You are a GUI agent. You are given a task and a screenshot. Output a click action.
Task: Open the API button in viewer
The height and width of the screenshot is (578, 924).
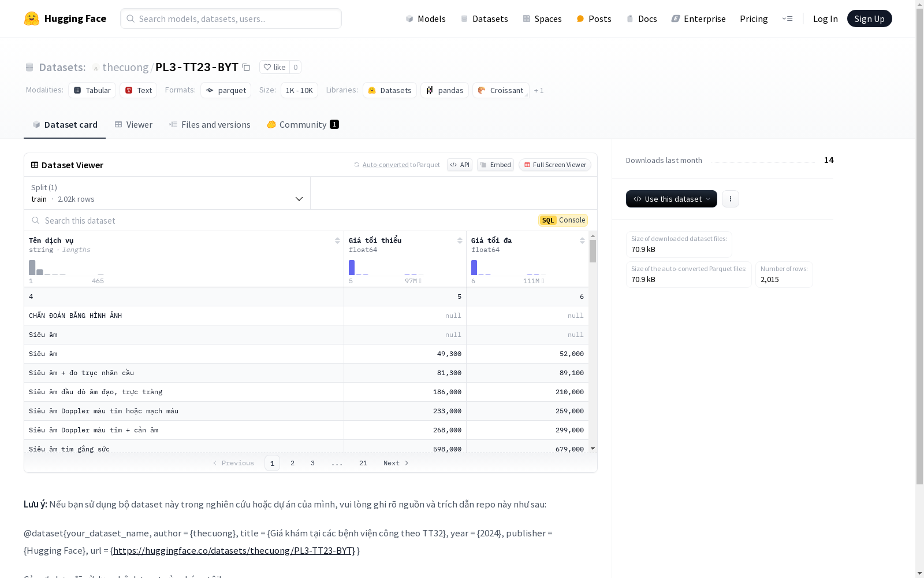click(460, 165)
